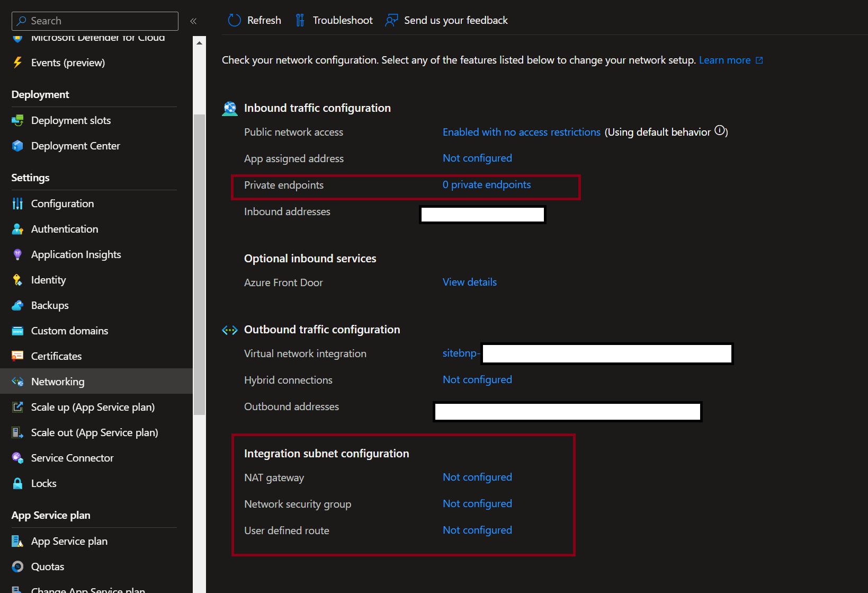Screen dimensions: 868x593
Task: Click the feedback person icon
Action: tap(391, 20)
